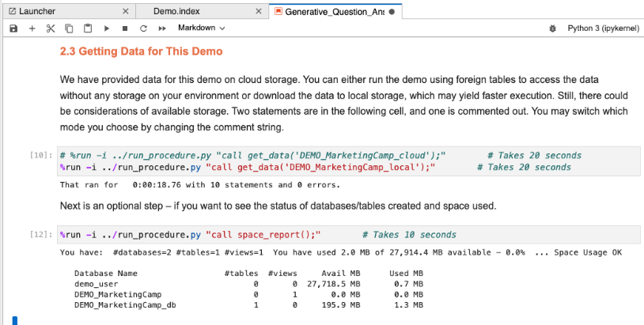Cut selected cell with scissors icon
644x325 pixels.
tap(51, 28)
